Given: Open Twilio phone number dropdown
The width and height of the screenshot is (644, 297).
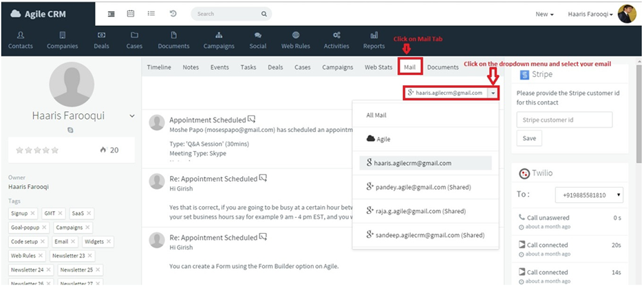Looking at the screenshot, I should 589,195.
